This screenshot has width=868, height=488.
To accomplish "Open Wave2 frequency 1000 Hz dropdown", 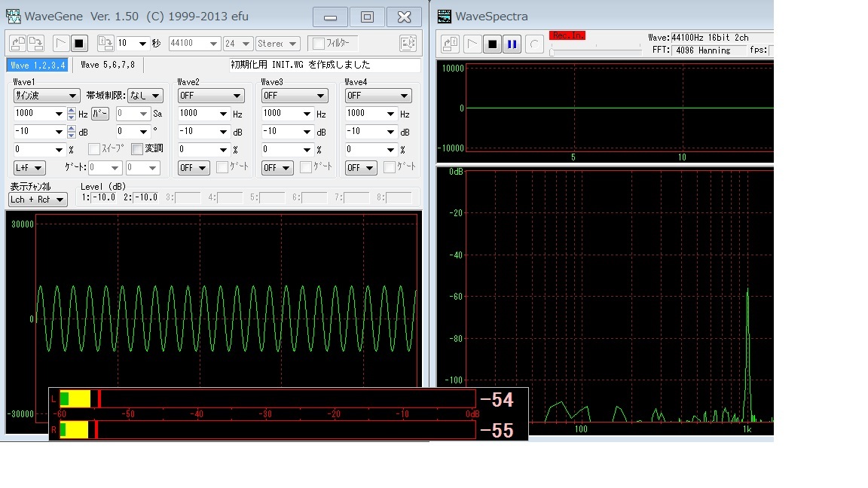I will point(203,114).
